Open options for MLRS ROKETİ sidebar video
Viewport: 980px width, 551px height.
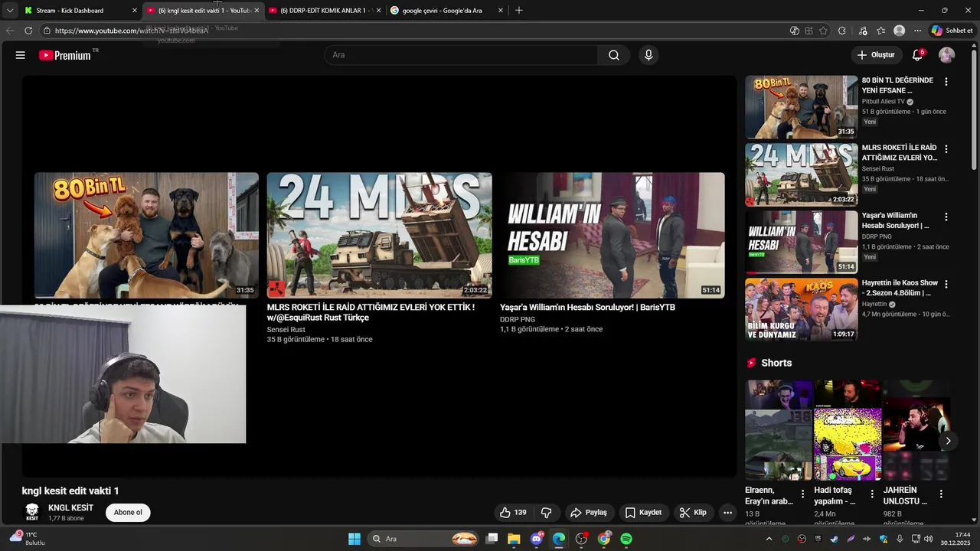click(946, 149)
